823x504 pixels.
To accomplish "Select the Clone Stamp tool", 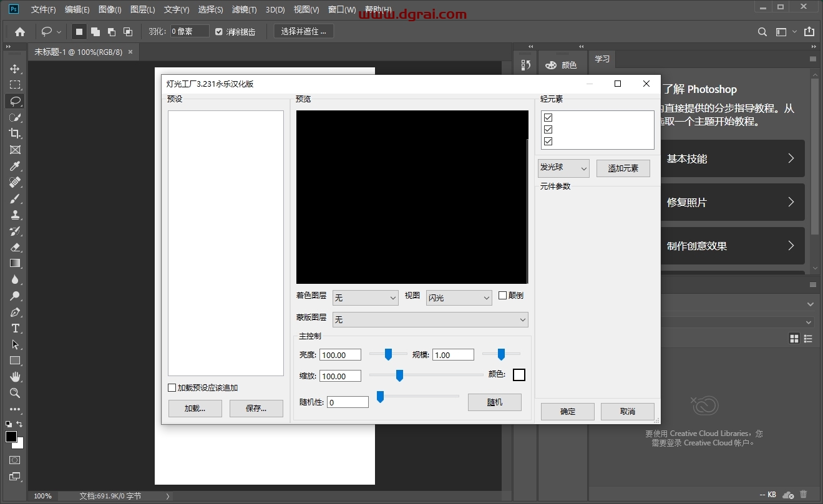I will point(15,215).
